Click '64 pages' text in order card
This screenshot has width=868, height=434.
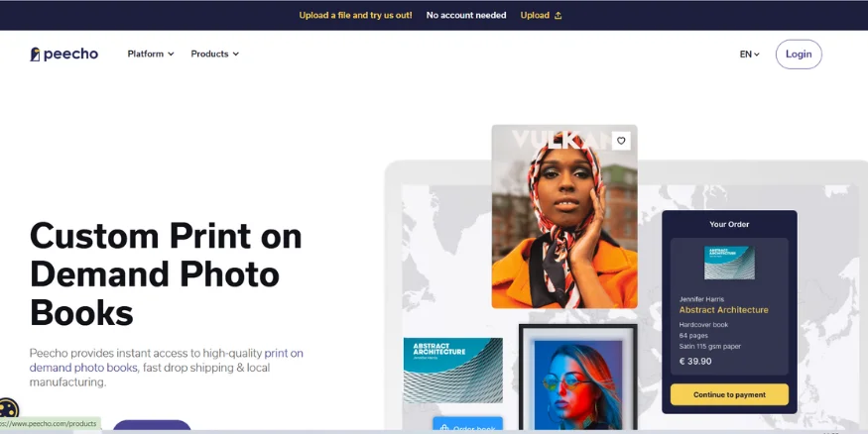point(693,336)
